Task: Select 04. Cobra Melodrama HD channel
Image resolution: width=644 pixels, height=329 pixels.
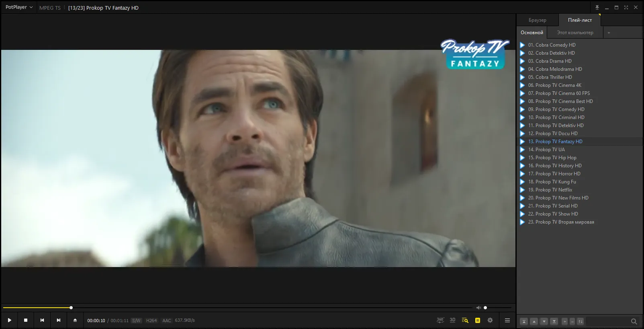Action: click(x=580, y=69)
